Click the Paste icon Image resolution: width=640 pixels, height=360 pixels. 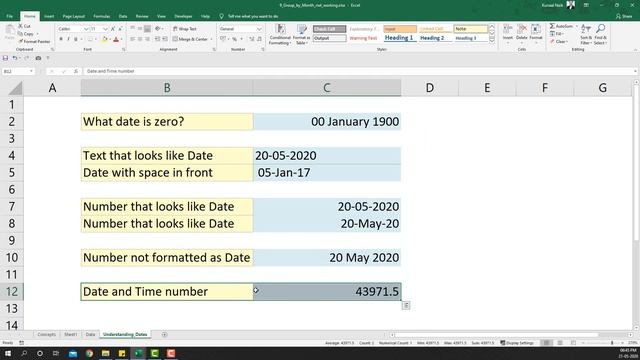[9, 32]
